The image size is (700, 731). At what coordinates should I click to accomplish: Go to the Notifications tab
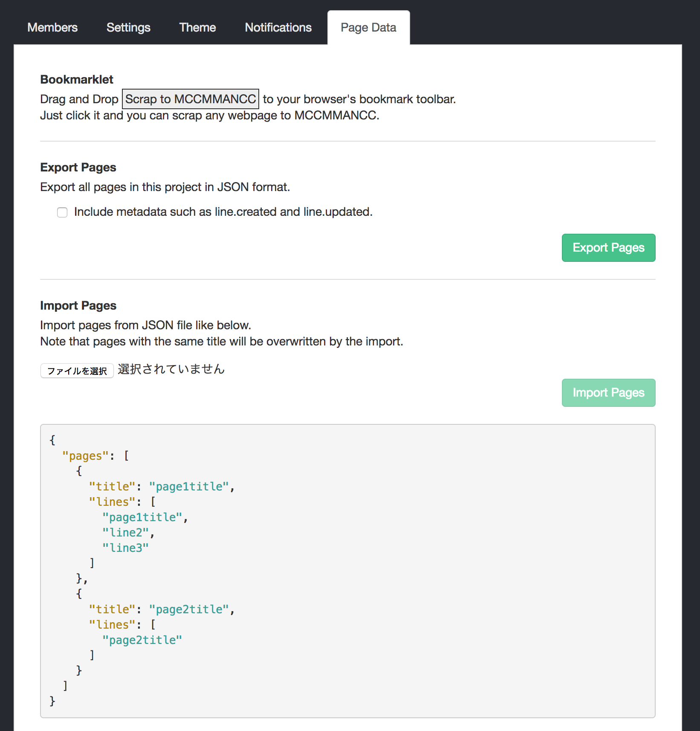pyautogui.click(x=278, y=28)
